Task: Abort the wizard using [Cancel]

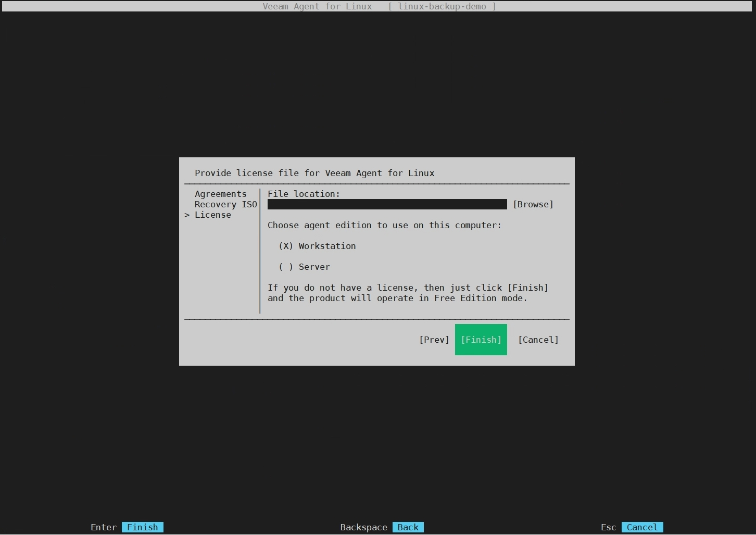Action: tap(538, 340)
